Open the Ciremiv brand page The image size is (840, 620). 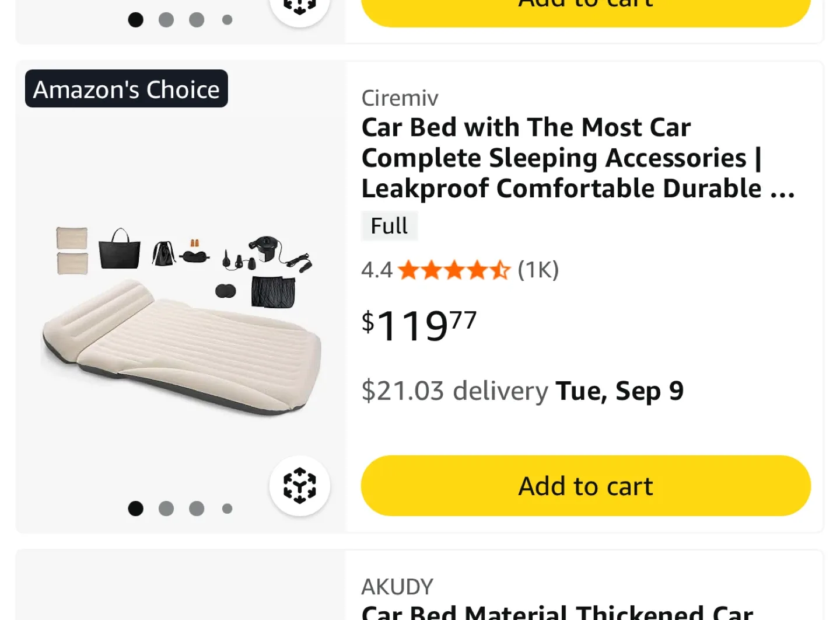click(400, 97)
